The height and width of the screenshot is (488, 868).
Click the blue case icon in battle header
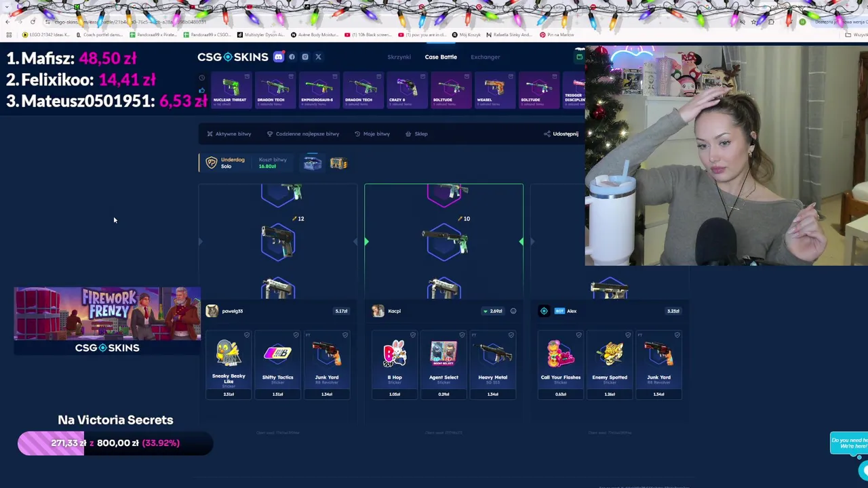pos(312,163)
